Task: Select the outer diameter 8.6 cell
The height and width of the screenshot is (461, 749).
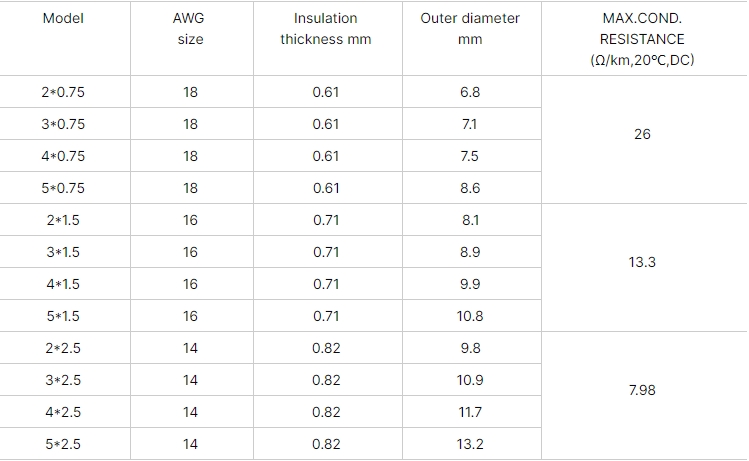Action: coord(471,188)
